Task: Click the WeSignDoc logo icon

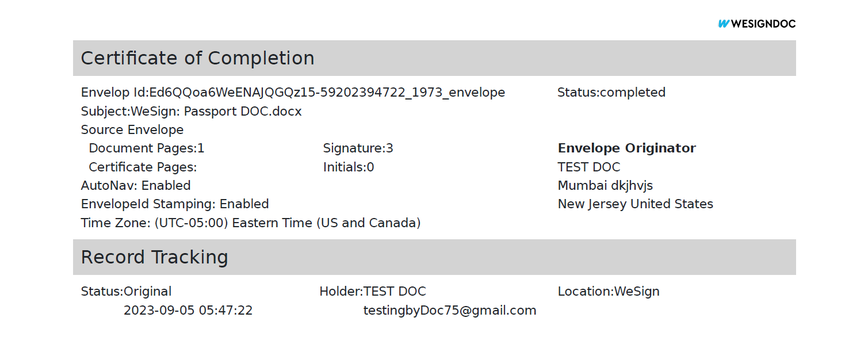Action: pos(724,24)
